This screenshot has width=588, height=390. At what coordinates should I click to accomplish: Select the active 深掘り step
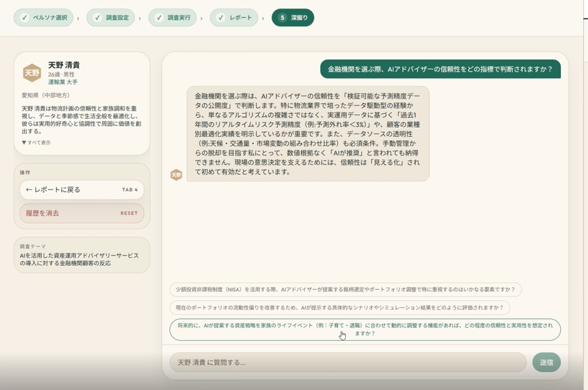pyautogui.click(x=293, y=18)
